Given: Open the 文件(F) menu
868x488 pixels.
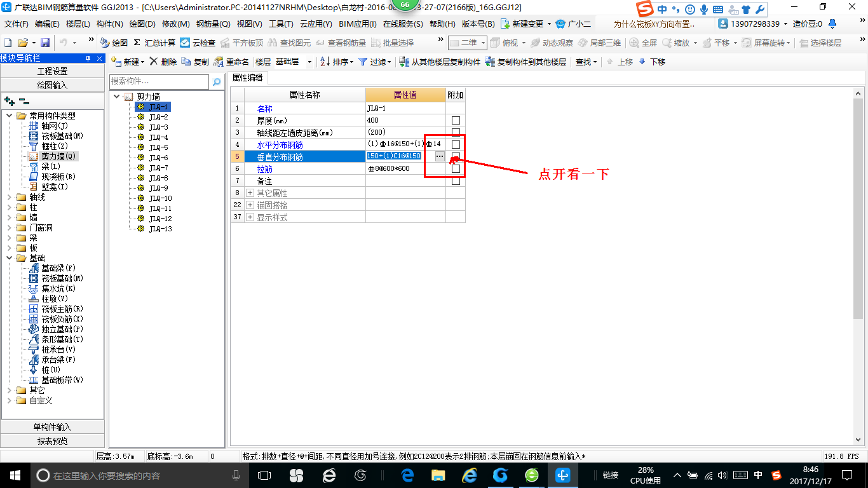Looking at the screenshot, I should (x=17, y=24).
